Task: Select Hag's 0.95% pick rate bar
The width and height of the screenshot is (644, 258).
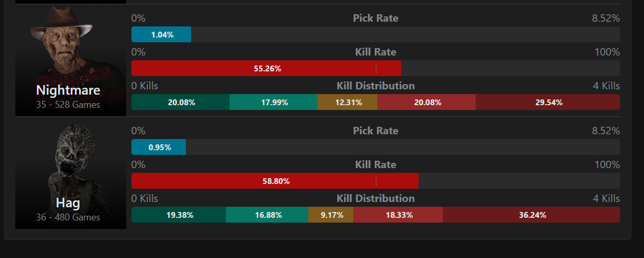Action: coord(158,147)
